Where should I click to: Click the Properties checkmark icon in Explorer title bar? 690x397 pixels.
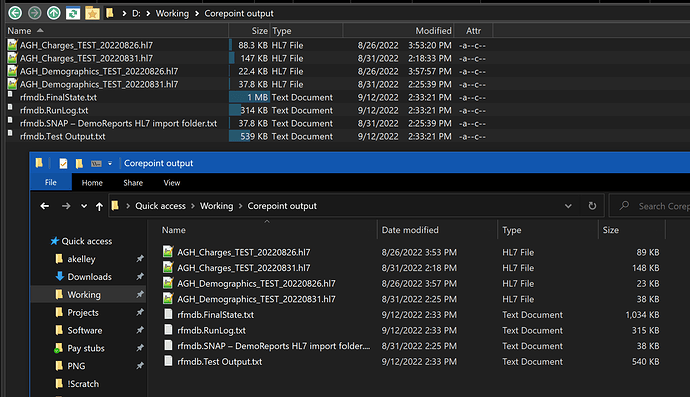(x=63, y=163)
